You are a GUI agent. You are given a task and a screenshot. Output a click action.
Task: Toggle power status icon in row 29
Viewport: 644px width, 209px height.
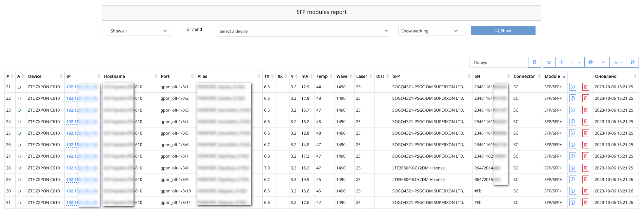tap(19, 180)
